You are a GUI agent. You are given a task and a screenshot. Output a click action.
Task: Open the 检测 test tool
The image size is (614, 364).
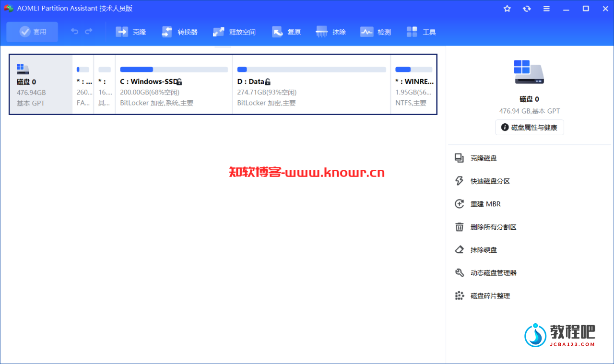click(x=376, y=32)
